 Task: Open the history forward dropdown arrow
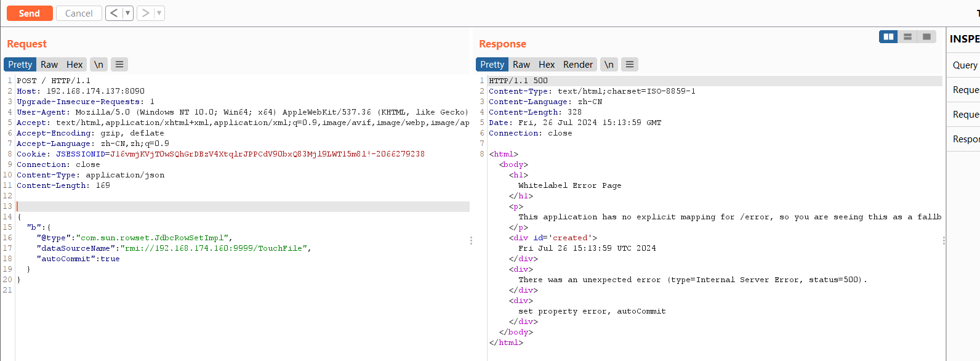pos(159,13)
